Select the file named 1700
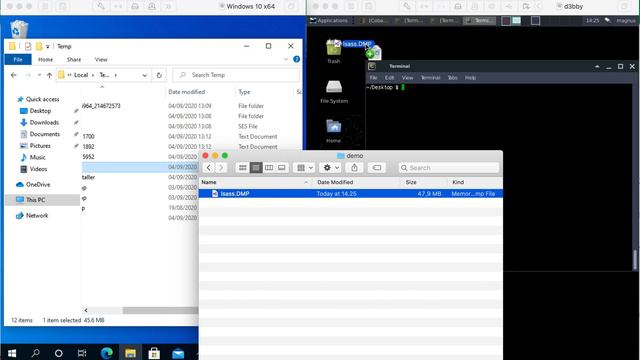Image resolution: width=640 pixels, height=360 pixels. click(88, 137)
